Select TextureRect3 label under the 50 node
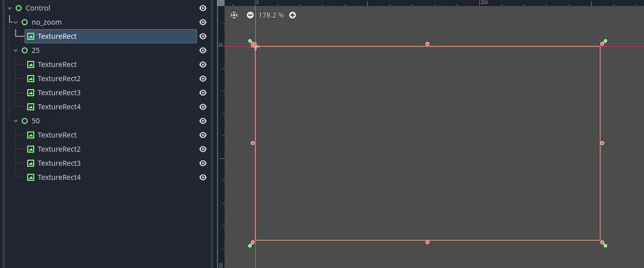This screenshot has height=268, width=644. coord(59,163)
